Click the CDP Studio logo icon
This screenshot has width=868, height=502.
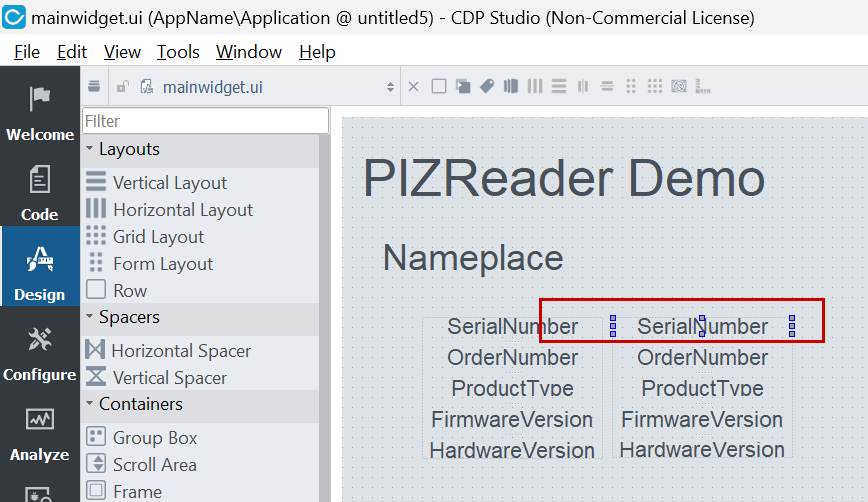pos(14,17)
